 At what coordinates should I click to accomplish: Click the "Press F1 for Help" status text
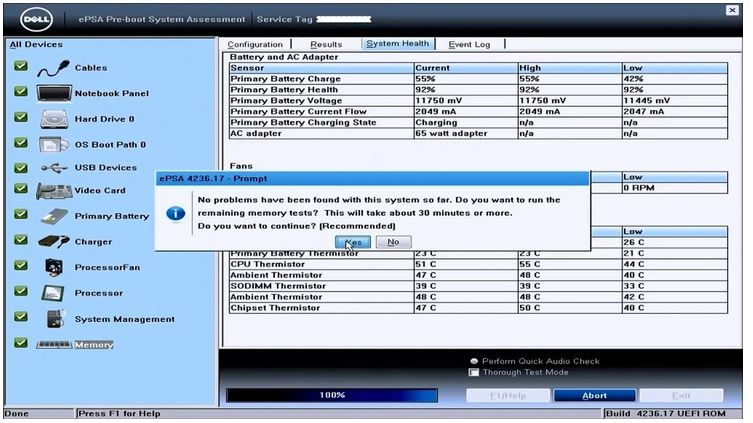(x=119, y=413)
